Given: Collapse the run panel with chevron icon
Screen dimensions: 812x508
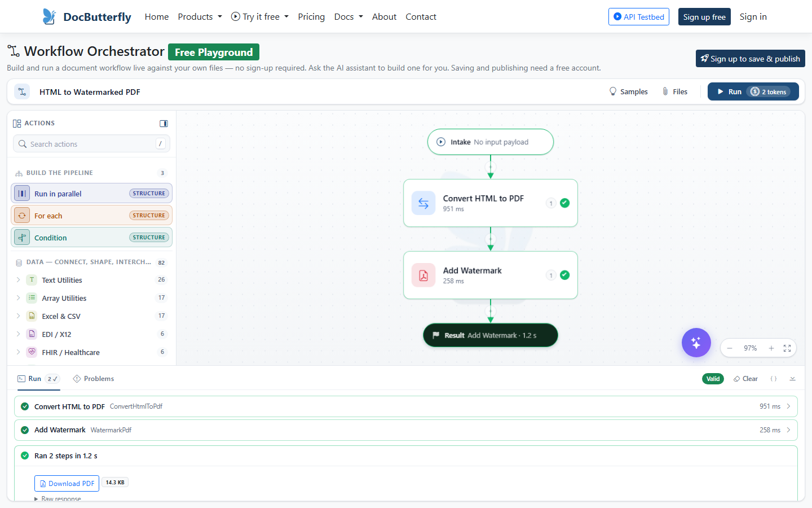Looking at the screenshot, I should tap(792, 379).
